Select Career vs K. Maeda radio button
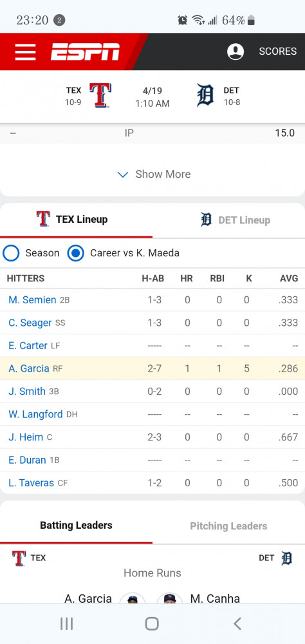 coord(75,253)
